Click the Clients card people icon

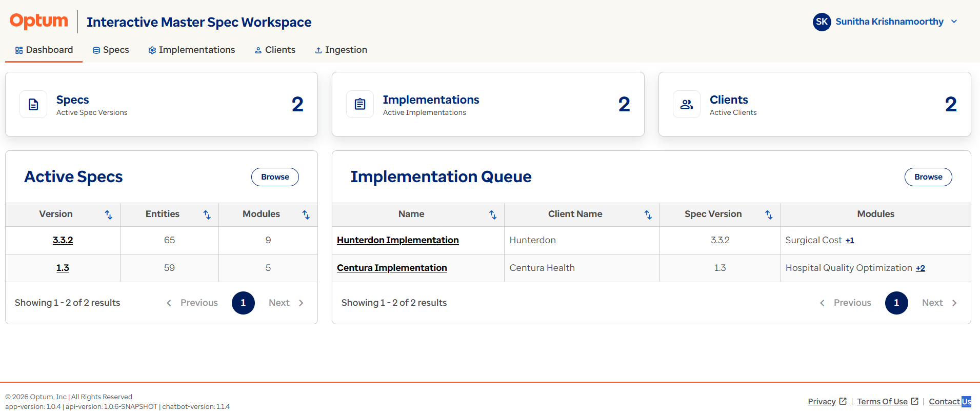pos(687,104)
